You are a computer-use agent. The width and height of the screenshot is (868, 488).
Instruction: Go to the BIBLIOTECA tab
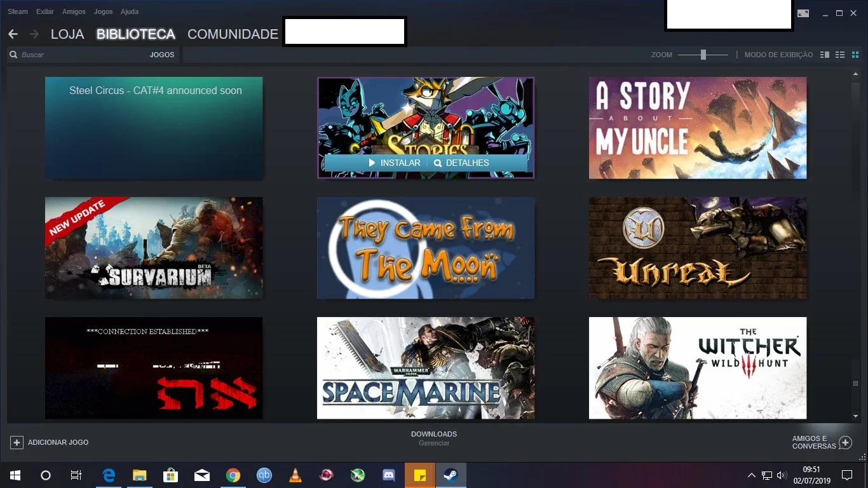point(136,34)
